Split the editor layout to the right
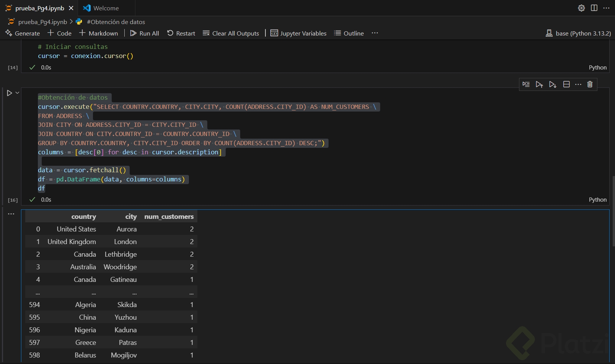615x364 pixels. [594, 8]
